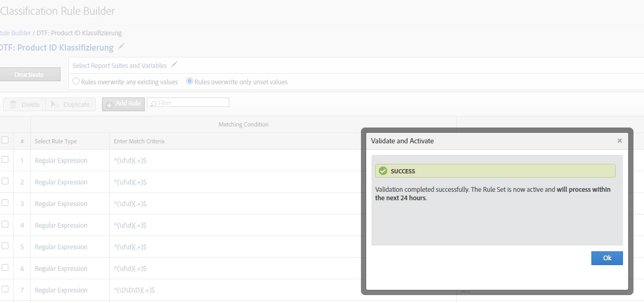Click the Matching Condition header
Image resolution: width=644 pixels, height=303 pixels.
(244, 124)
